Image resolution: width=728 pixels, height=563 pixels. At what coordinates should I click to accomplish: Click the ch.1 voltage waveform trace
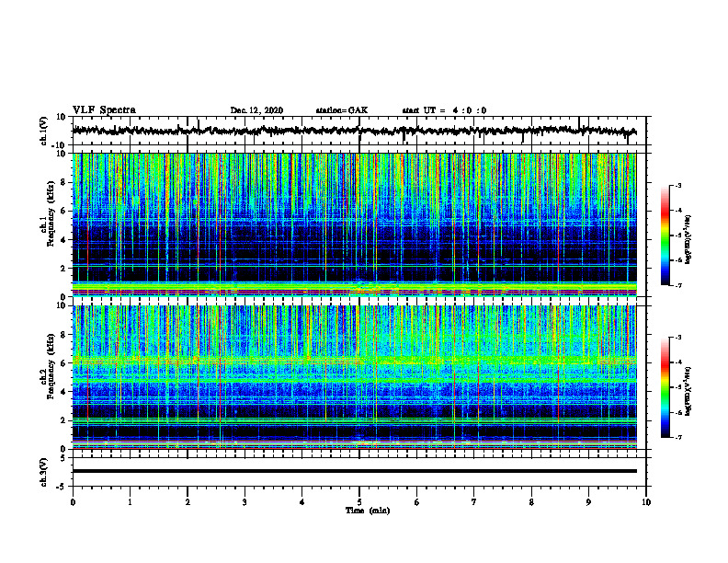[x=354, y=131]
